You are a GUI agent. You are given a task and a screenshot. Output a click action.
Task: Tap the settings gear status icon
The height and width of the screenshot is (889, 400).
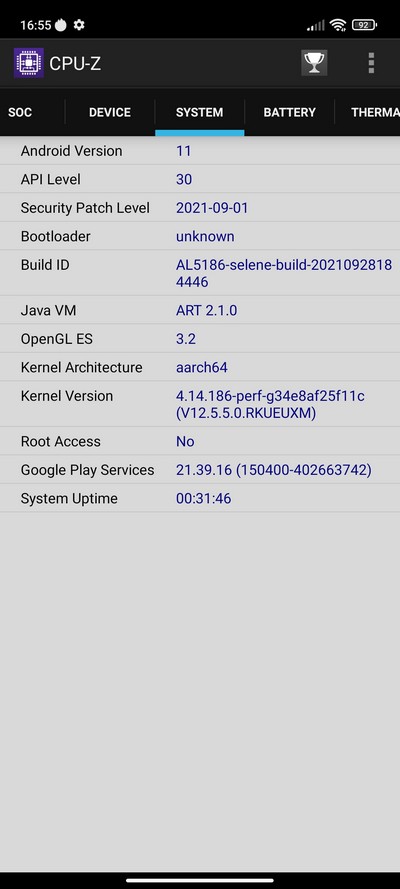(79, 25)
